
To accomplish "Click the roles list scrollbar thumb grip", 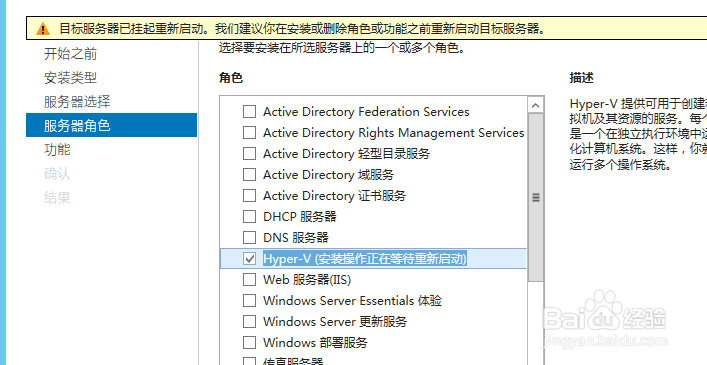I will pos(535,197).
